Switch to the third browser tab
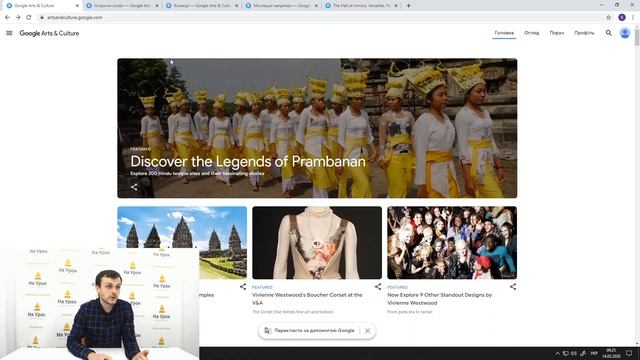The width and height of the screenshot is (640, 360). [x=202, y=6]
